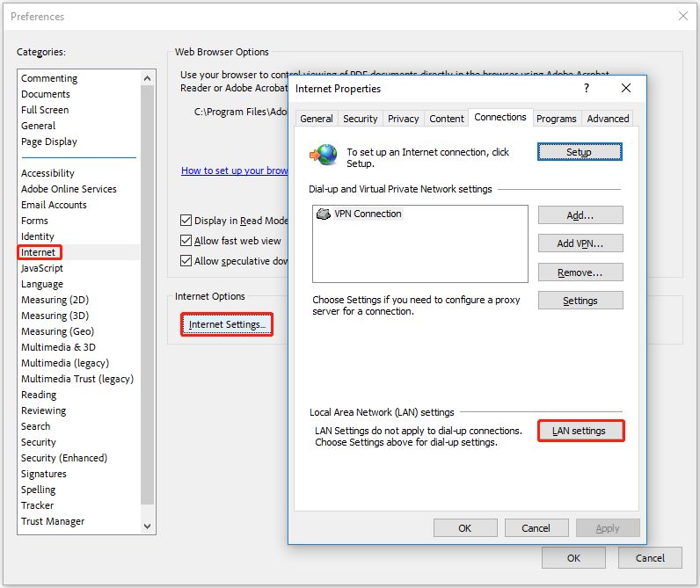
Task: Select Page Display category
Action: coord(49,142)
